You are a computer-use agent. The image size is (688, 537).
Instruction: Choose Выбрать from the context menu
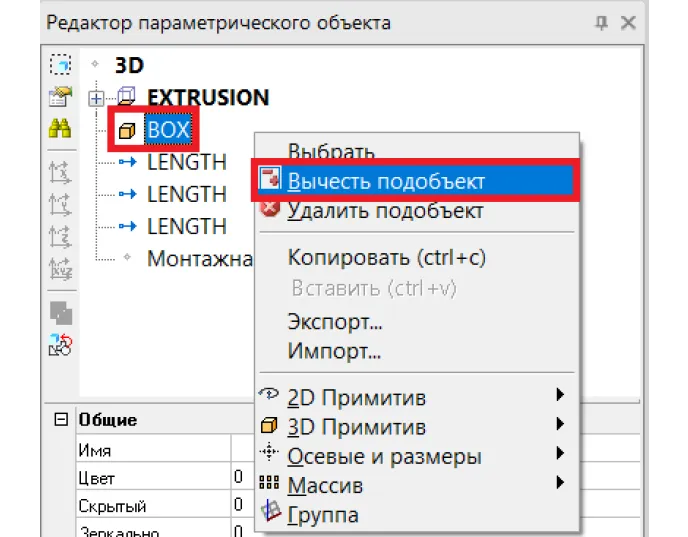pos(331,150)
